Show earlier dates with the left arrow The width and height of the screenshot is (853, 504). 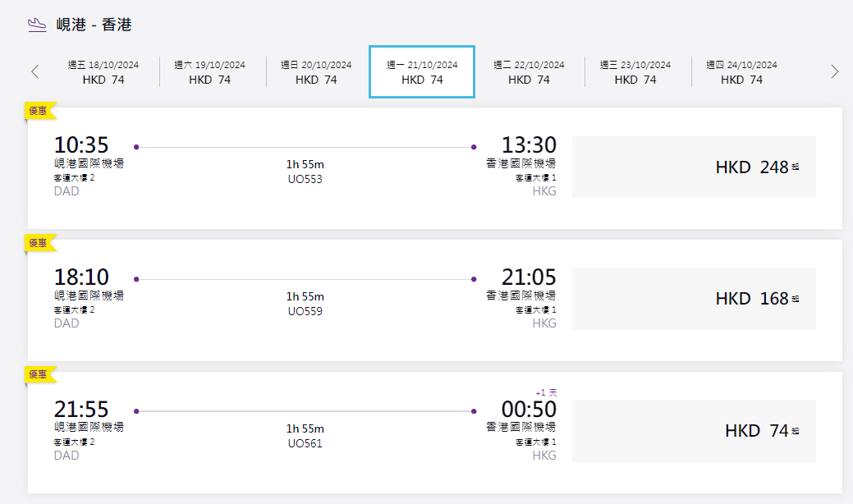(34, 71)
